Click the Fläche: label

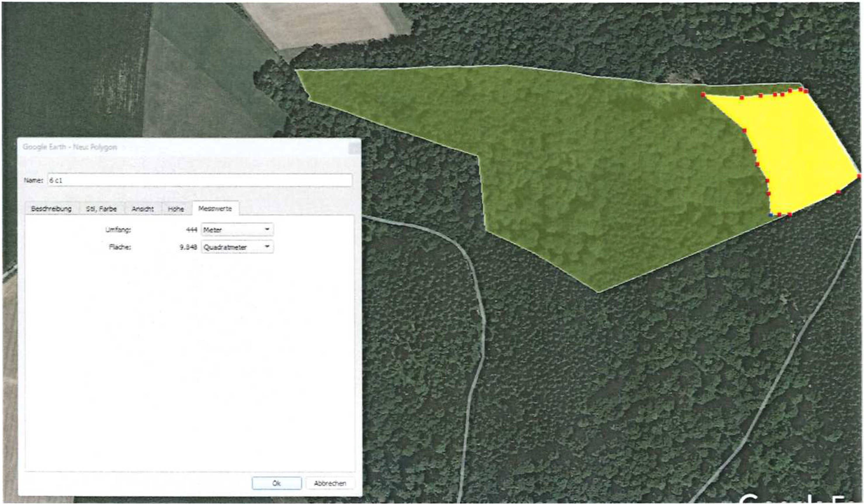(x=120, y=247)
